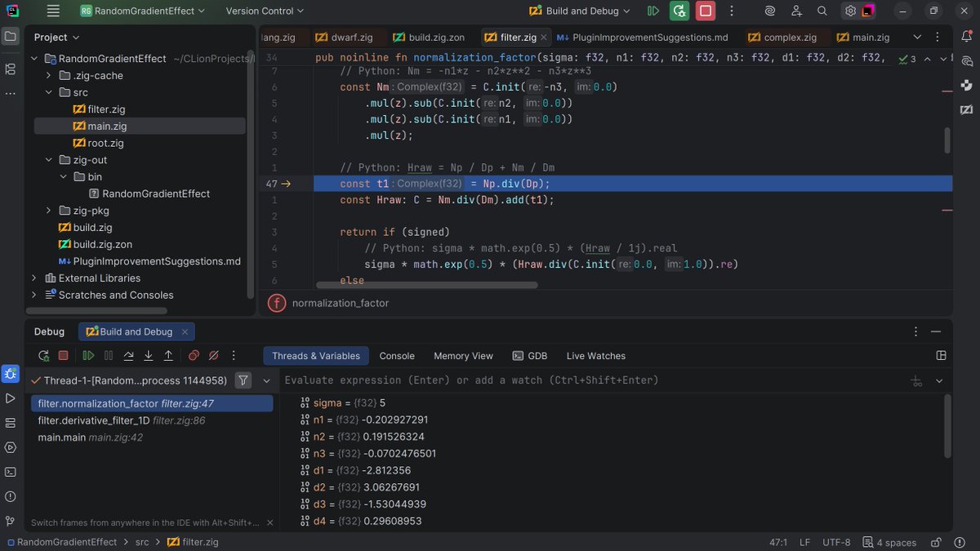Expand the .zig-cache folder
This screenshot has width=980, height=551.
pos(49,75)
